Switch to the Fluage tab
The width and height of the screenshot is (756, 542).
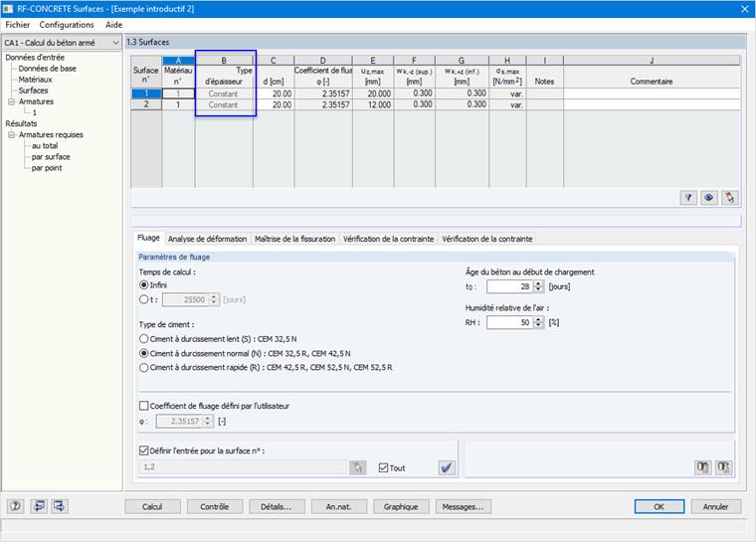coord(148,238)
